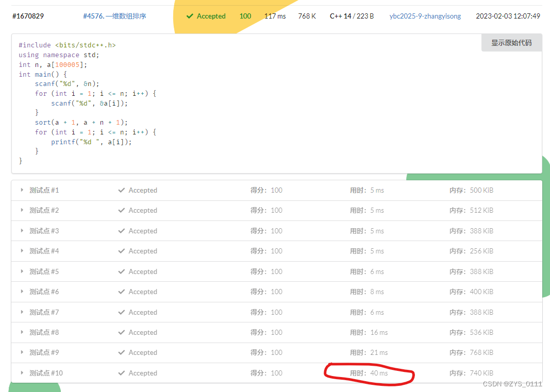Click the memory value 768 K

pyautogui.click(x=307, y=16)
